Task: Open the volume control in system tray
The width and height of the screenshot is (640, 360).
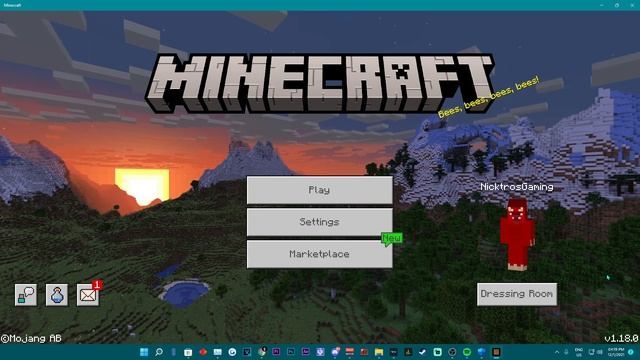Action: coord(600,352)
